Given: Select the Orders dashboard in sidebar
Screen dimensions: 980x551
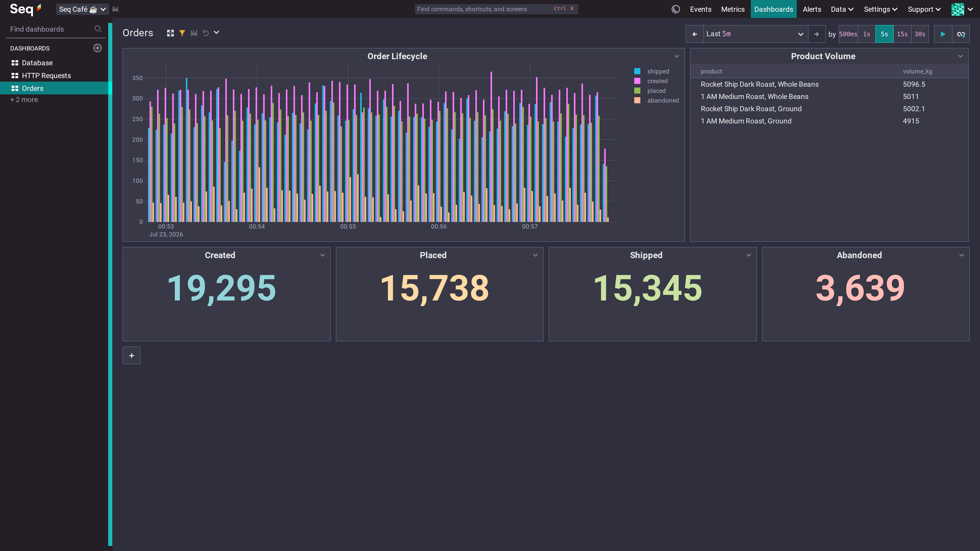Looking at the screenshot, I should pos(54,88).
